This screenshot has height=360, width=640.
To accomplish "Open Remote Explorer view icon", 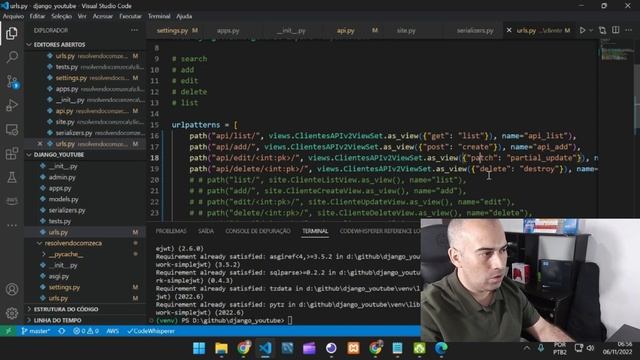I will pyautogui.click(x=12, y=130).
